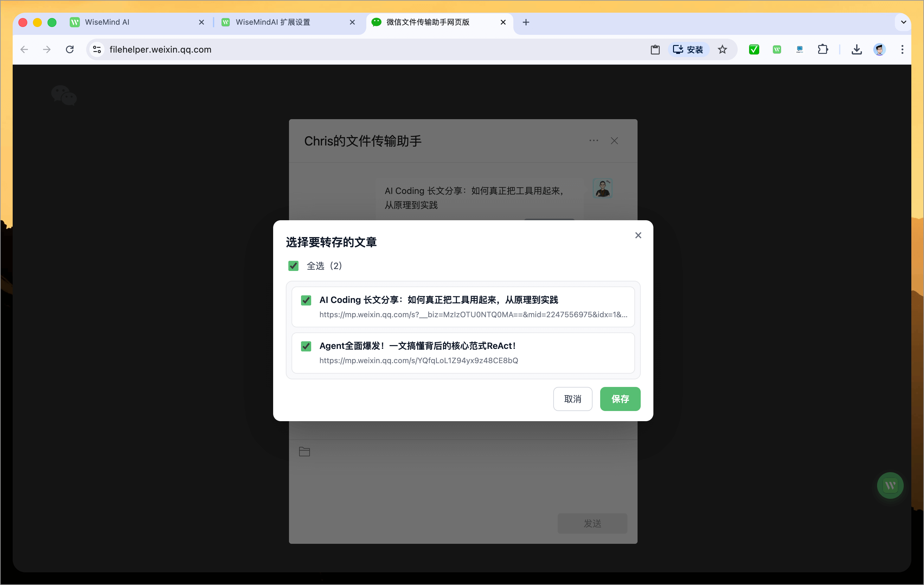The width and height of the screenshot is (924, 585).
Task: Click the WiseMind floating button at bottom right
Action: [x=890, y=485]
